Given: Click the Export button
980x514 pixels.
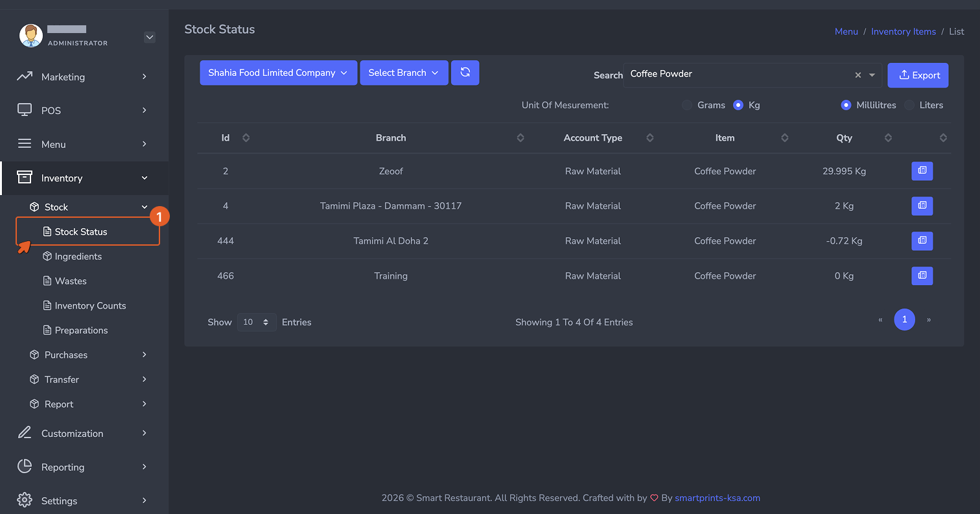Looking at the screenshot, I should click(918, 75).
